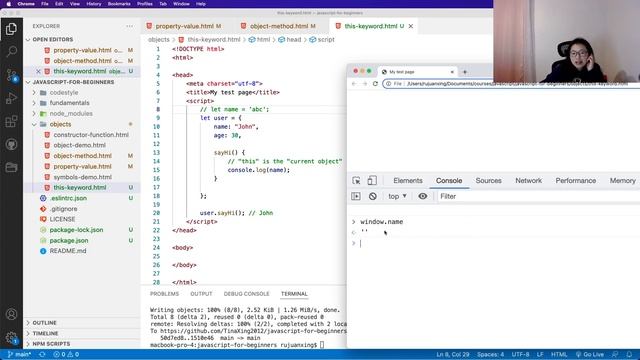This screenshot has width=640, height=360.
Task: Click the console Filter input field
Action: (539, 196)
